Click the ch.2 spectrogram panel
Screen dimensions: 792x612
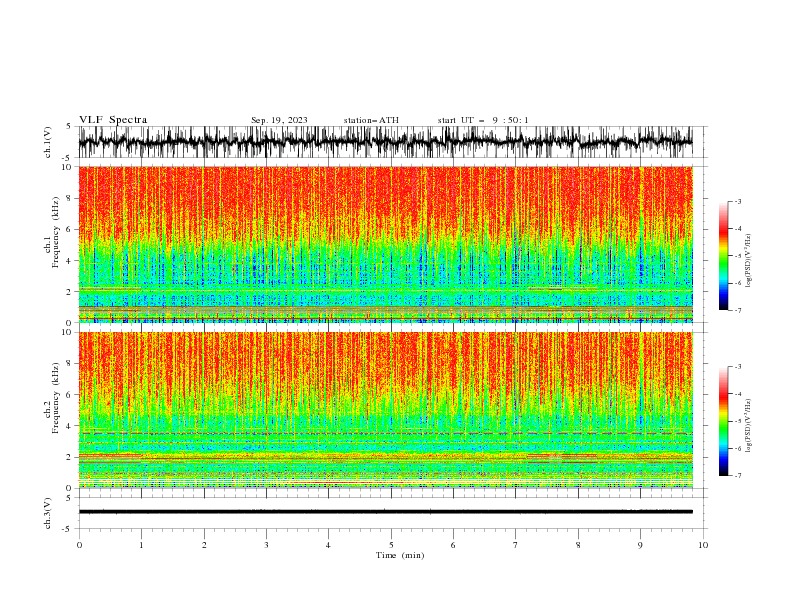point(386,410)
